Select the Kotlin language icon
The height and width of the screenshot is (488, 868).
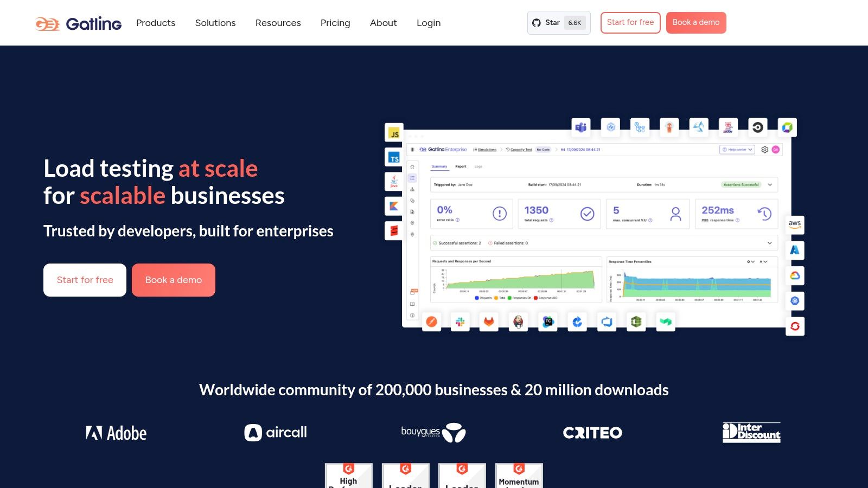coord(394,206)
